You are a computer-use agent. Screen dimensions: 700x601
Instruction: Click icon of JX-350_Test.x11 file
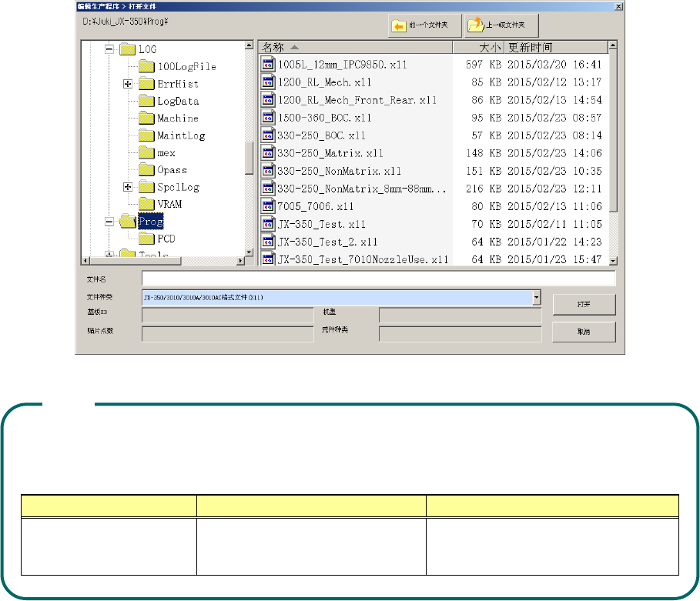pyautogui.click(x=268, y=224)
